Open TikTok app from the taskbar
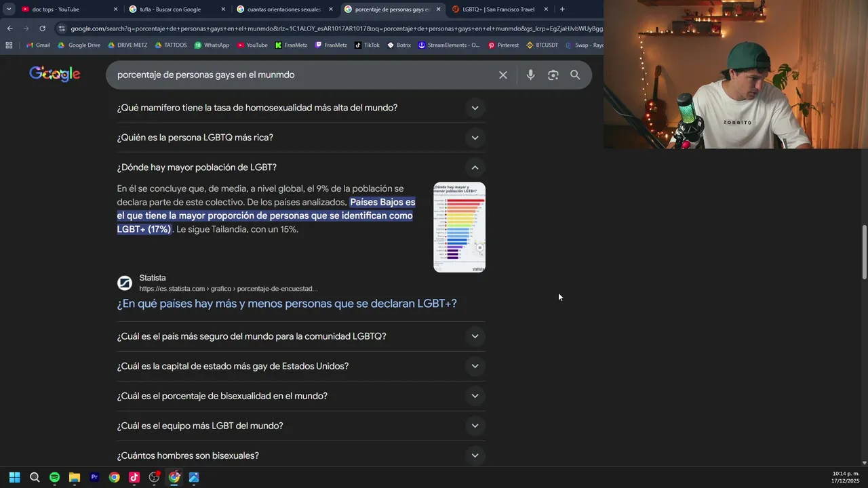 click(134, 477)
